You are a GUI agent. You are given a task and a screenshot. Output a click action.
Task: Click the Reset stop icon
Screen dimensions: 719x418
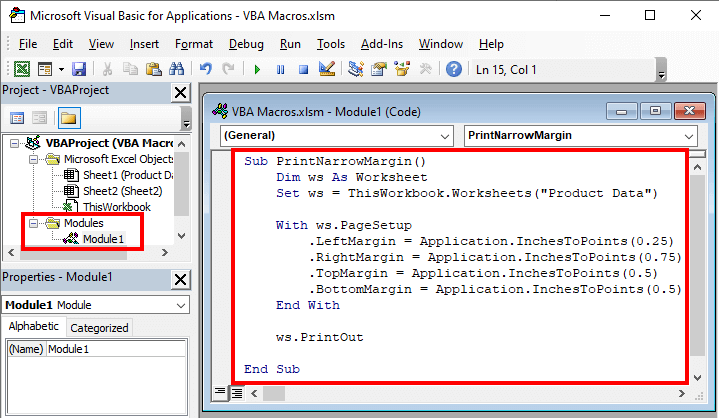[303, 70]
